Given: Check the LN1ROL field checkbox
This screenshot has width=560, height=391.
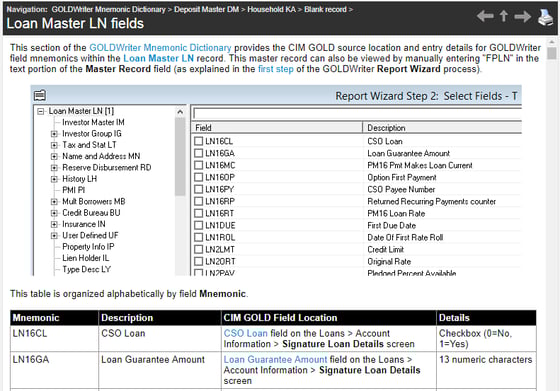Looking at the screenshot, I should 198,237.
